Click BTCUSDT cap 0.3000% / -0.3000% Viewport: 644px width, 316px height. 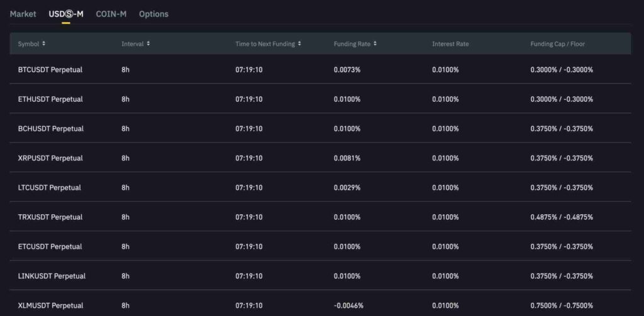[562, 70]
